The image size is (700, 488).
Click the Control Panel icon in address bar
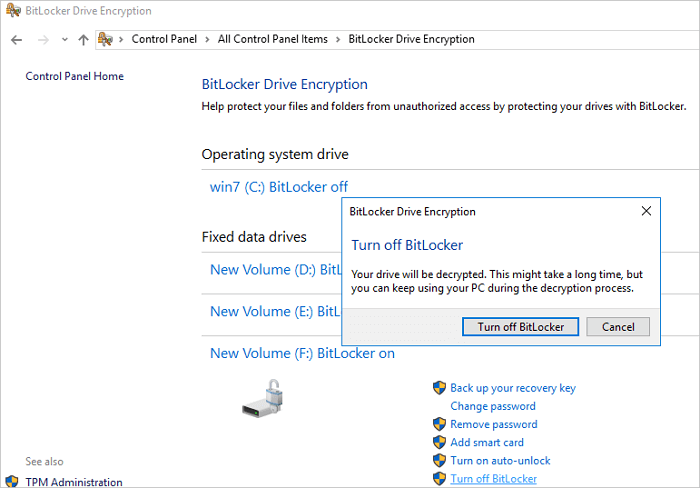coord(105,39)
